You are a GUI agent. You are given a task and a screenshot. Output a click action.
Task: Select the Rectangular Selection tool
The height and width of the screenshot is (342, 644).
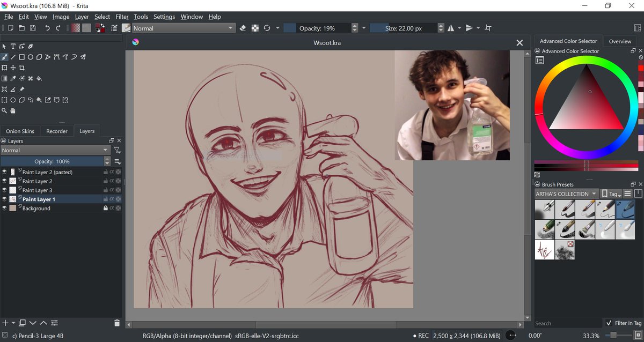(4, 100)
